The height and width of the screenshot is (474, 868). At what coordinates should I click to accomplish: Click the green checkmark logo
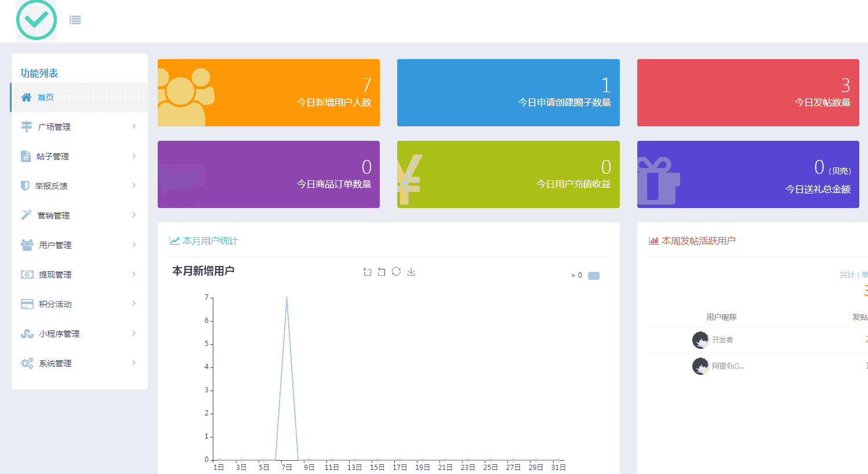pos(37,20)
